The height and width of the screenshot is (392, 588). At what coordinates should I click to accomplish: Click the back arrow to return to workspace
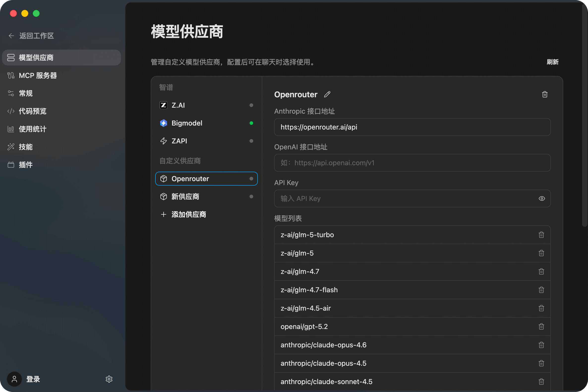coord(11,36)
